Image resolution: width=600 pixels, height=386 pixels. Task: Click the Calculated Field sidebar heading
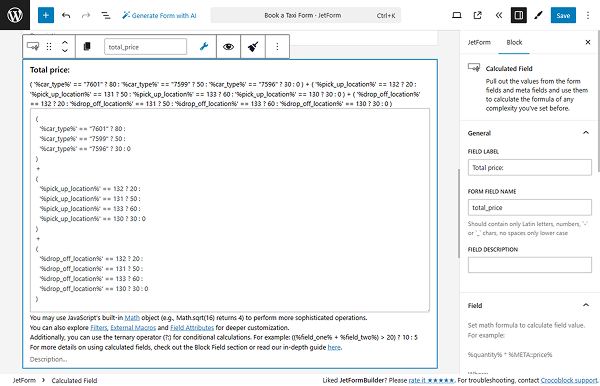(x=509, y=68)
